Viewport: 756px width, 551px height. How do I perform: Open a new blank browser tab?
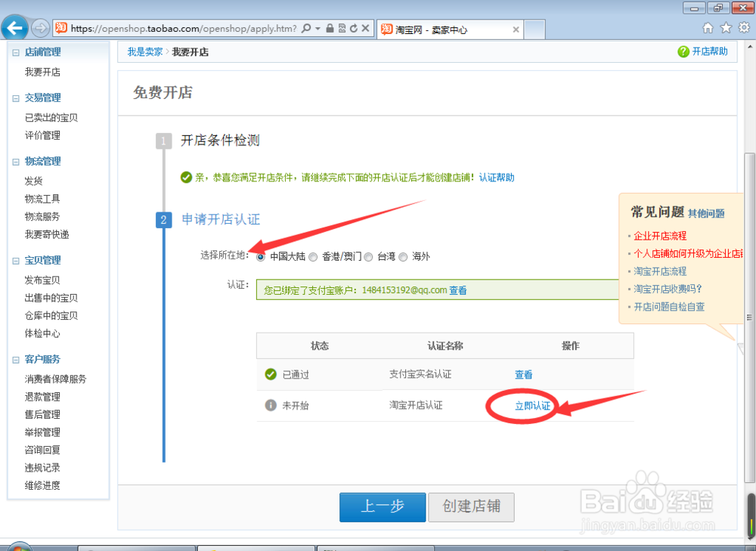point(534,29)
